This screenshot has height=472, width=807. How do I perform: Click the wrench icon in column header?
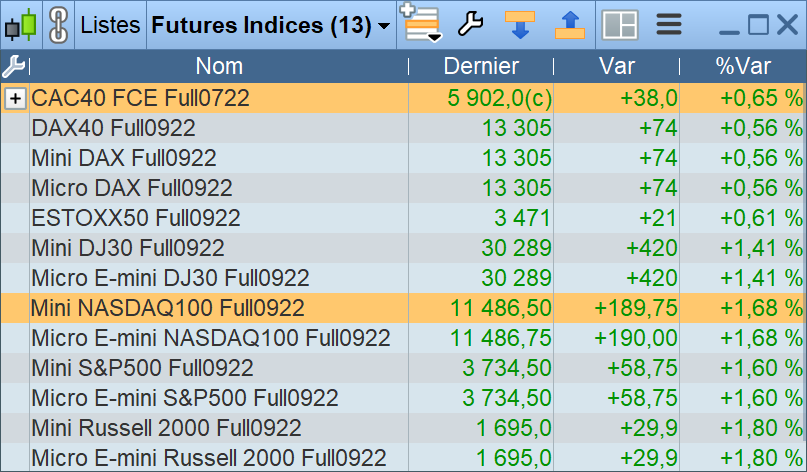[x=14, y=67]
